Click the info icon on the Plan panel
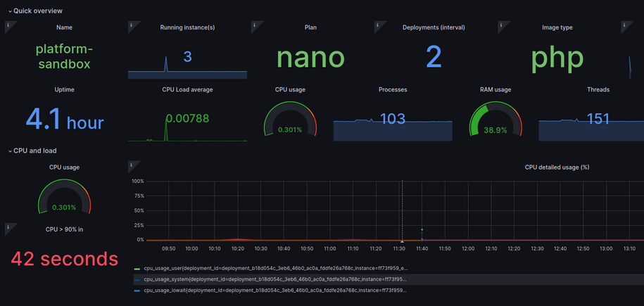Viewport: 644px width, 306px height. (x=255, y=25)
